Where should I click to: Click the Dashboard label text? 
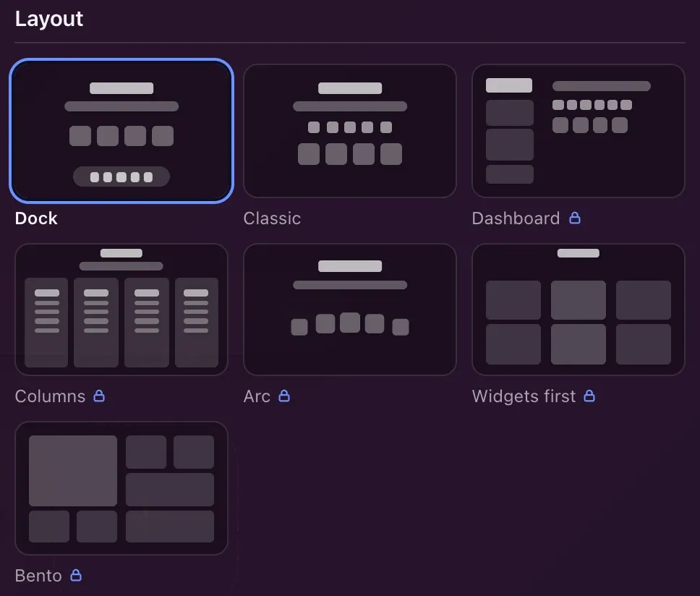[x=516, y=218]
